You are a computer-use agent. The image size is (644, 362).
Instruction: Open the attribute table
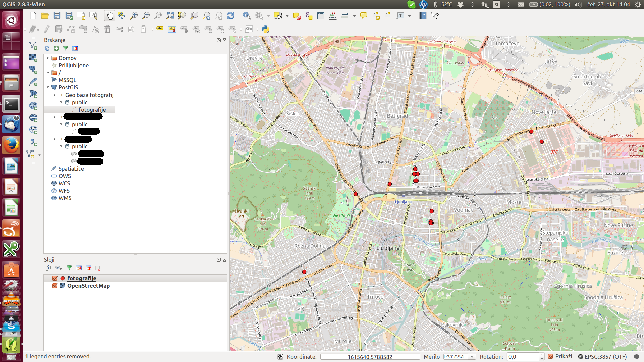[x=321, y=16]
